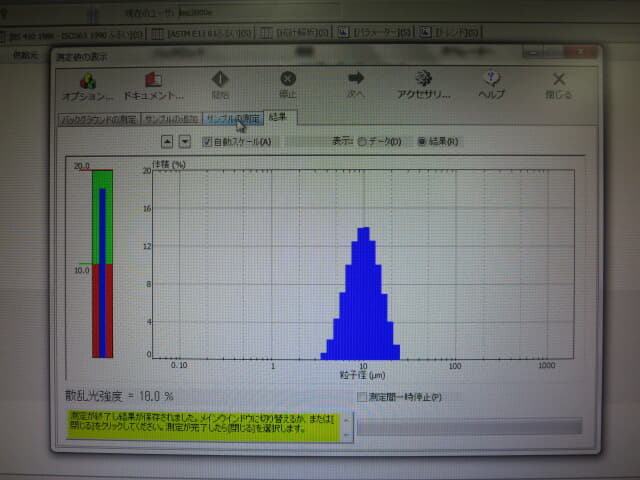
Task: Select the 結果(R) display radio button
Action: pos(421,142)
